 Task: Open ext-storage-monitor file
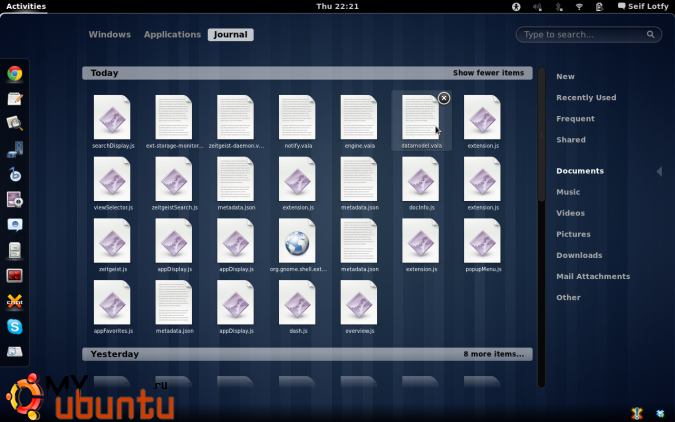[x=174, y=122]
